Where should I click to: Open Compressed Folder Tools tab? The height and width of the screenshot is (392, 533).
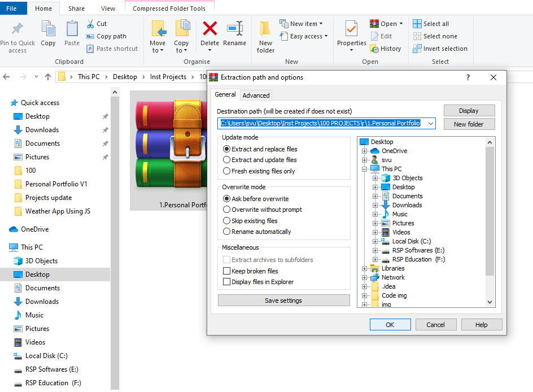[169, 8]
